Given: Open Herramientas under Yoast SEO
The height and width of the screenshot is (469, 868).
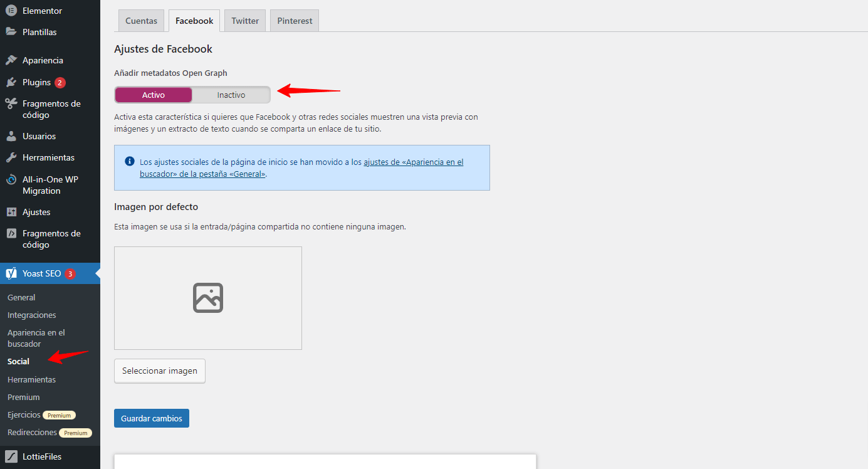Looking at the screenshot, I should (31, 379).
